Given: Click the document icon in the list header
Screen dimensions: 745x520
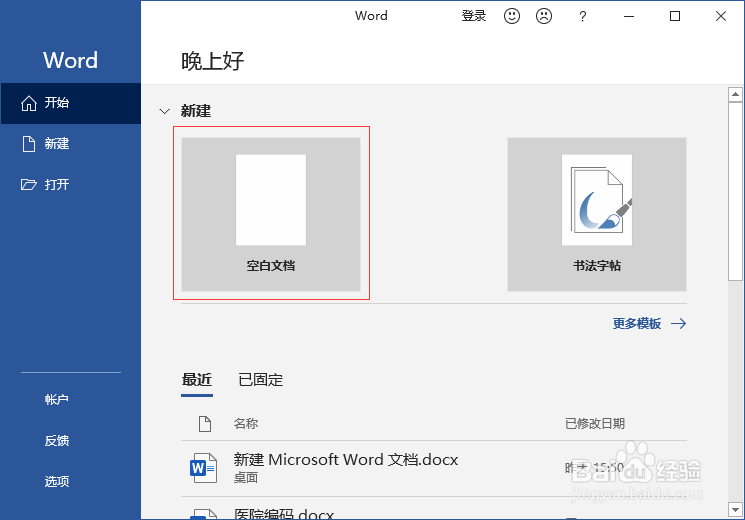Looking at the screenshot, I should click(205, 424).
